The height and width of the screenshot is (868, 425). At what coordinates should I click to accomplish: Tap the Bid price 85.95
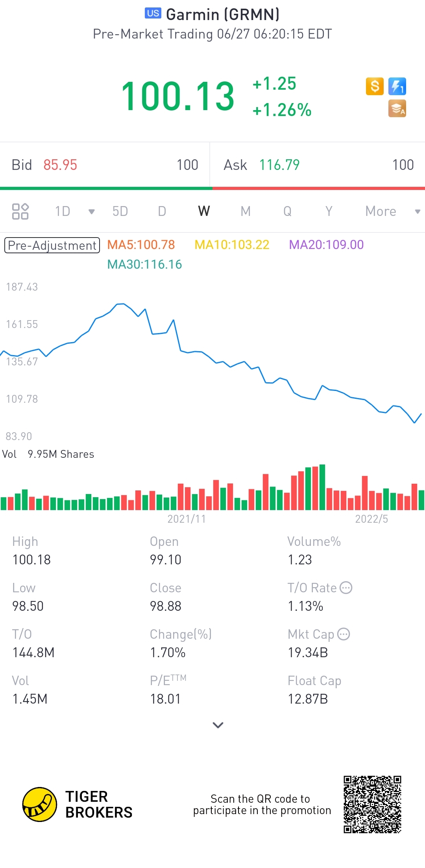point(60,165)
